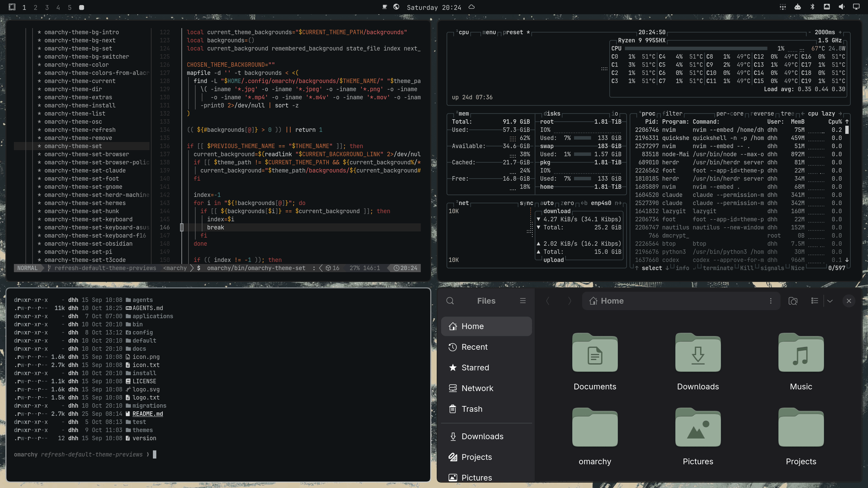The width and height of the screenshot is (868, 488).
Task: Open search in Files window
Action: [450, 301]
